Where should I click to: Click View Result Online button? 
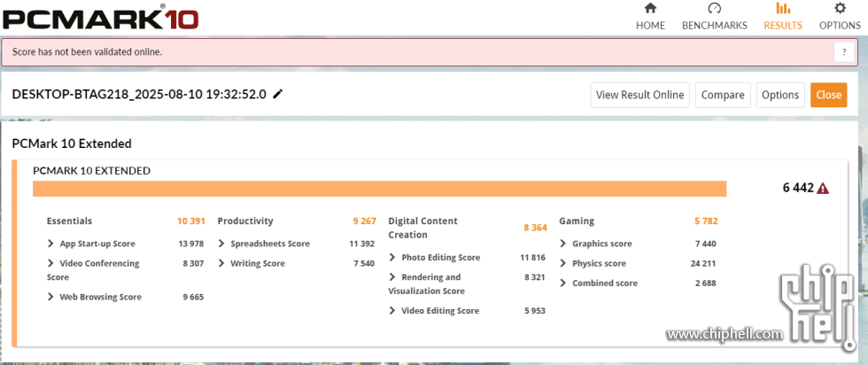pos(639,95)
